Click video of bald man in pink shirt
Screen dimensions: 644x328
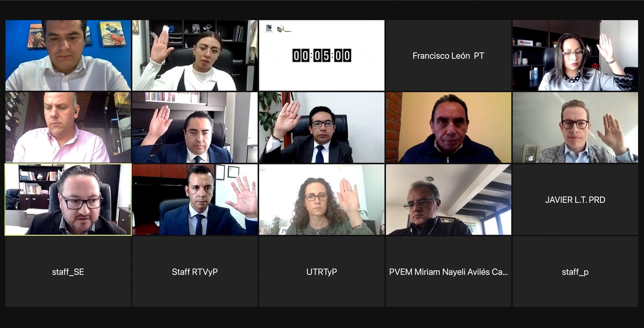tap(68, 127)
